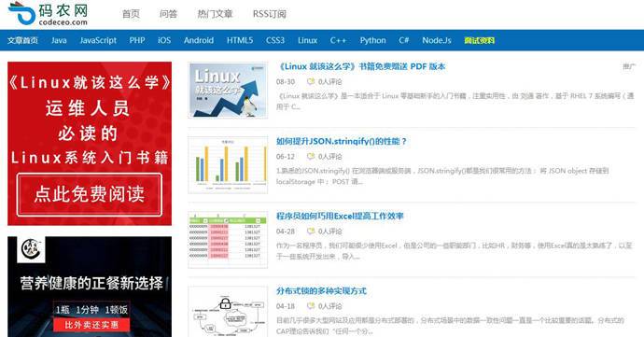Open the Linux book cover thumbnail
644x337 pixels.
point(228,91)
